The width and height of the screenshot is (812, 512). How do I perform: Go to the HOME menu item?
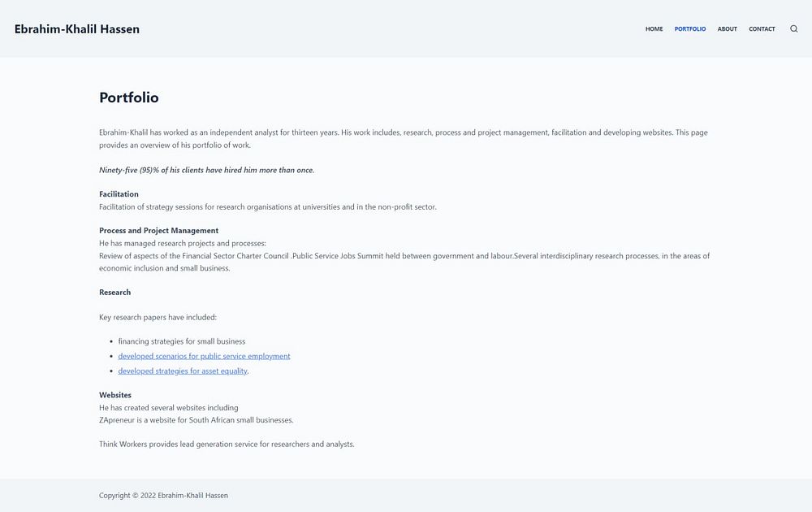point(654,29)
